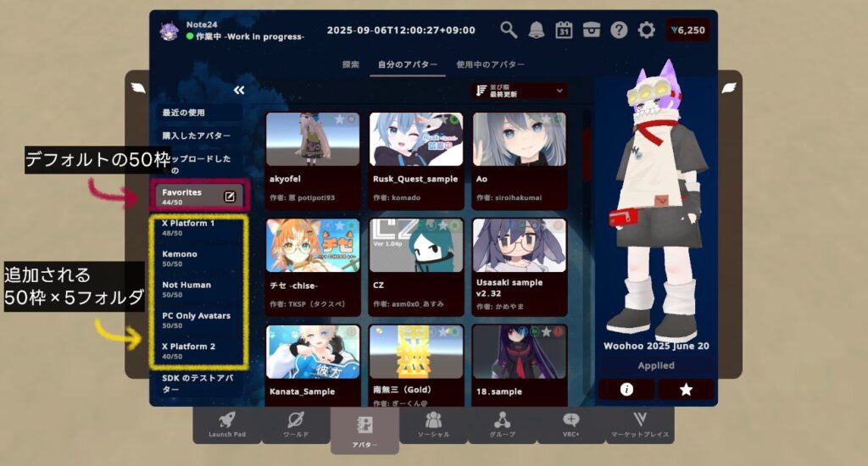Click the right wing panel icon
The height and width of the screenshot is (466, 868).
click(x=729, y=87)
